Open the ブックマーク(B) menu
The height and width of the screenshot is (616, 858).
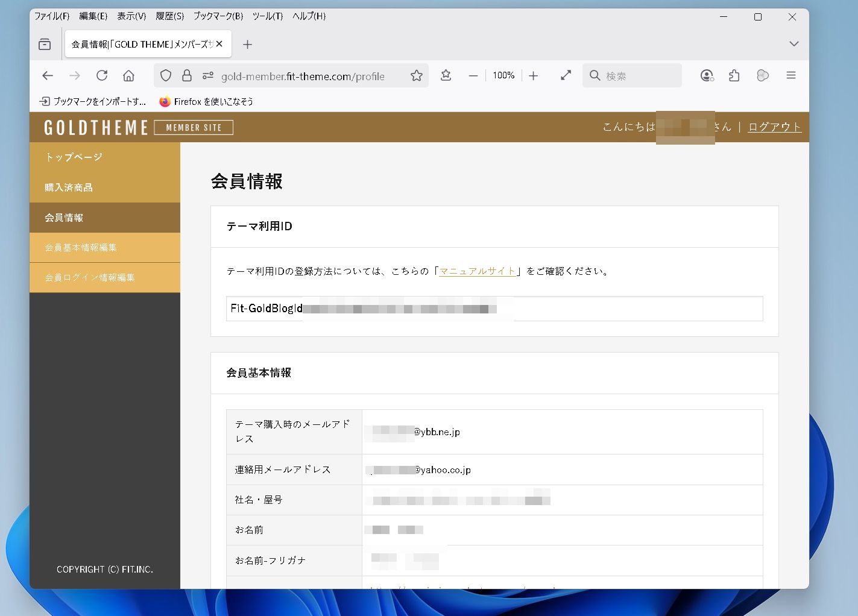[218, 16]
